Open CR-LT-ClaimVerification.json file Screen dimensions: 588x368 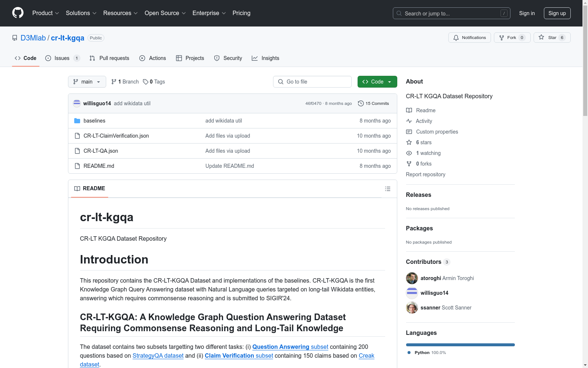(x=116, y=136)
